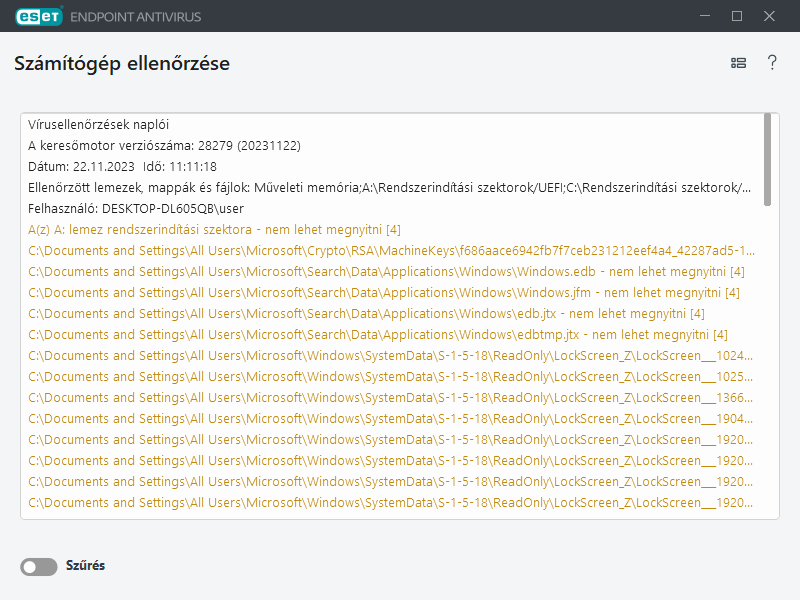Maximize the ESET window
This screenshot has width=800, height=600.
point(737,16)
